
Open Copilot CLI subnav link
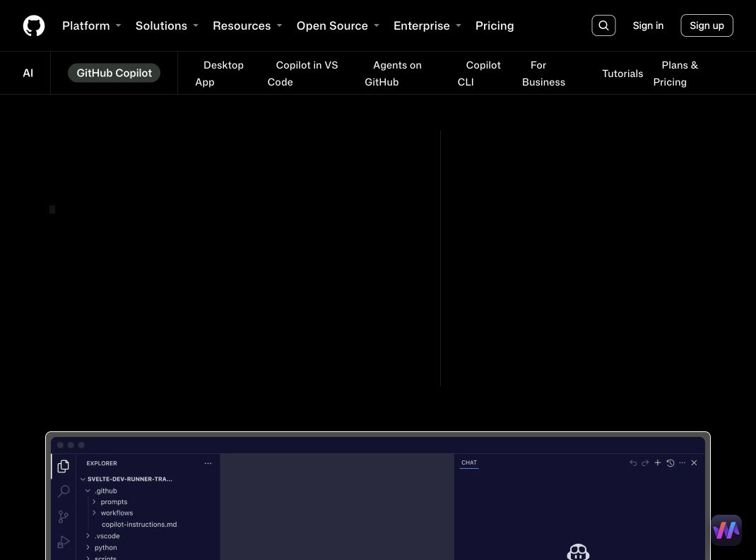479,74
